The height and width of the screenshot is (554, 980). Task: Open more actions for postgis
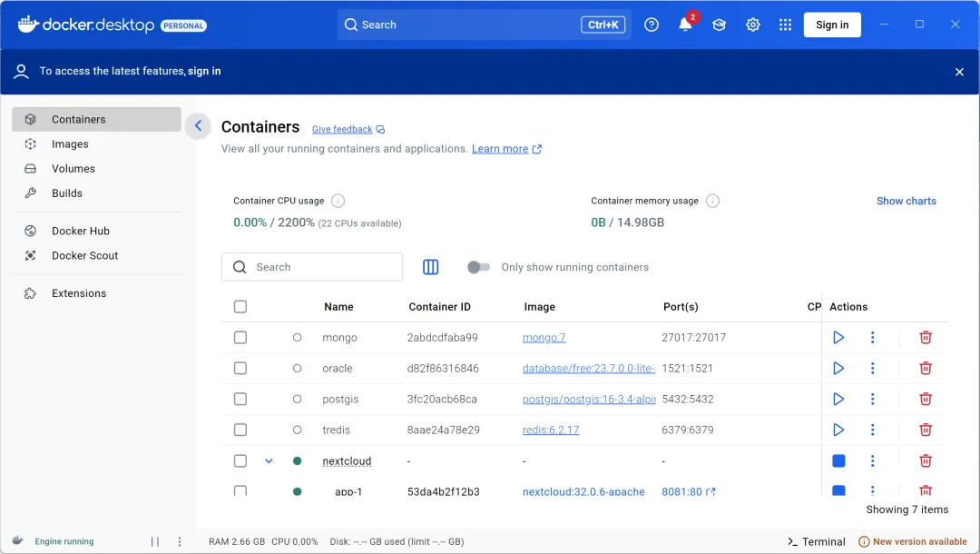873,399
